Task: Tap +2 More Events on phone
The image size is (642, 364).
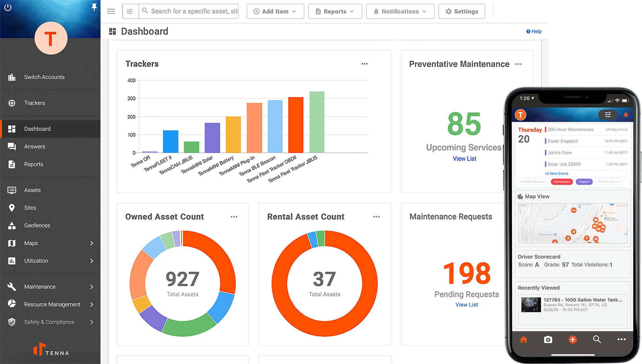Action: 556,173
